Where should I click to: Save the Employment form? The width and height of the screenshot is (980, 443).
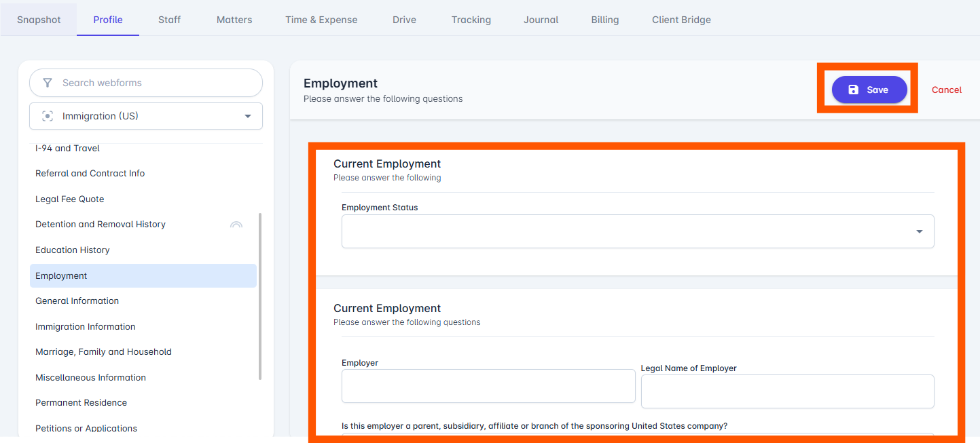click(869, 90)
